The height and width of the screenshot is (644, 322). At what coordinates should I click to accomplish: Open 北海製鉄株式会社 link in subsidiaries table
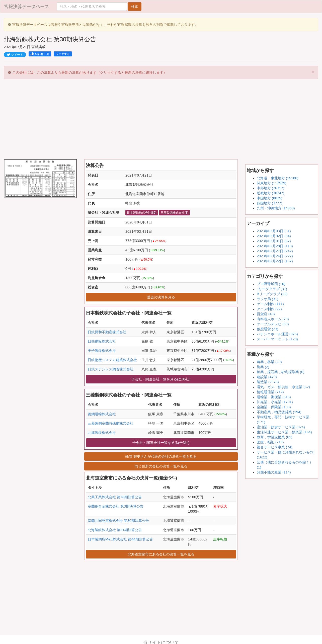tap(102, 433)
